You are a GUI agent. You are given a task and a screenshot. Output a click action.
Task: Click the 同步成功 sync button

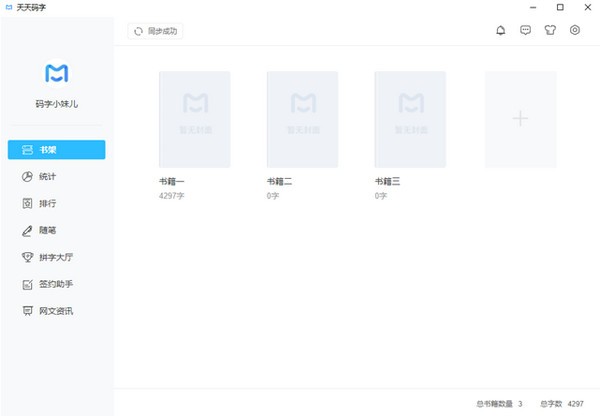pos(155,31)
